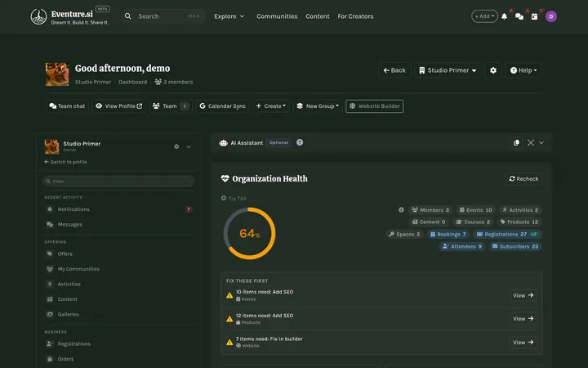Image resolution: width=588 pixels, height=368 pixels.
Task: Open Orders in the sidebar
Action: [x=119, y=359]
